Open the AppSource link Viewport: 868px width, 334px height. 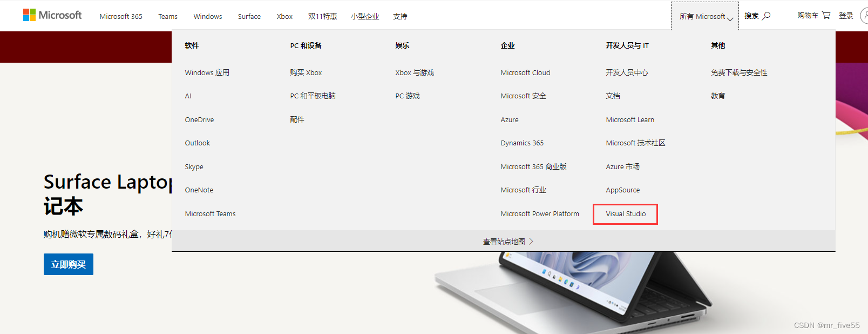point(622,190)
